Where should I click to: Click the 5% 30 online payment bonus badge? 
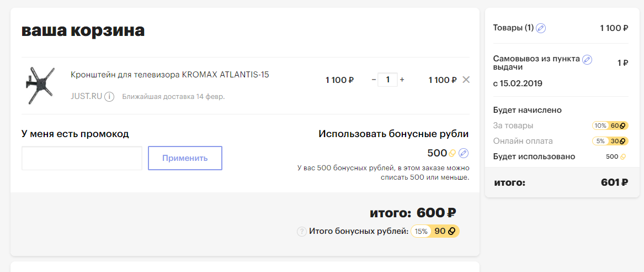[610, 141]
